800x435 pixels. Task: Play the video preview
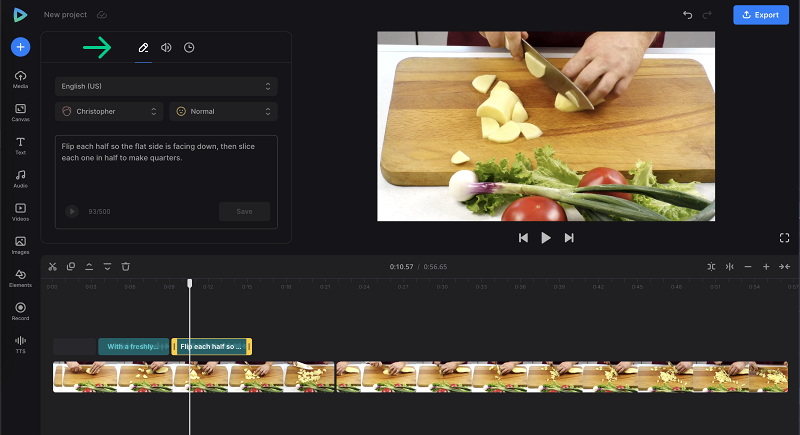click(x=545, y=238)
